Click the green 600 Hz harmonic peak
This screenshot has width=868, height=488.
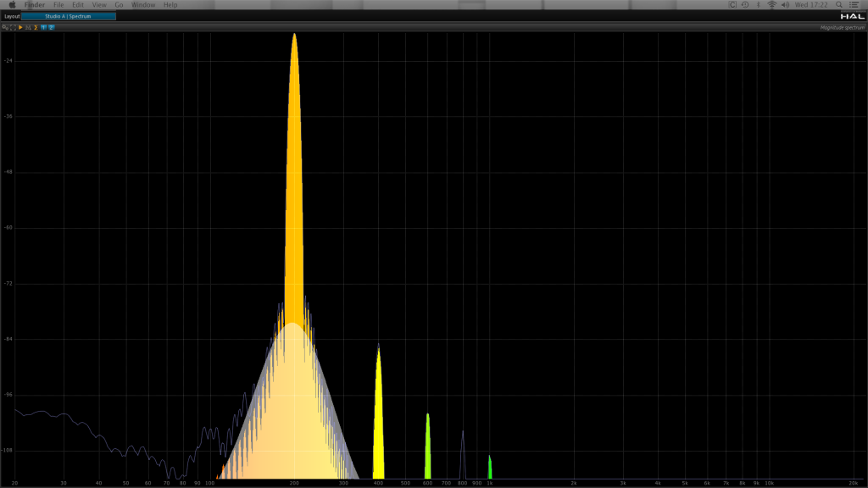(427, 446)
